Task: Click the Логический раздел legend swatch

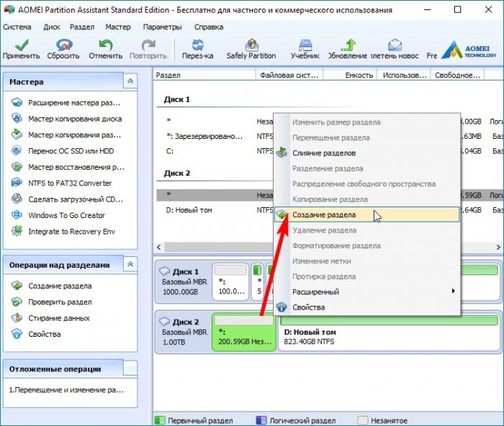Action: tap(261, 420)
